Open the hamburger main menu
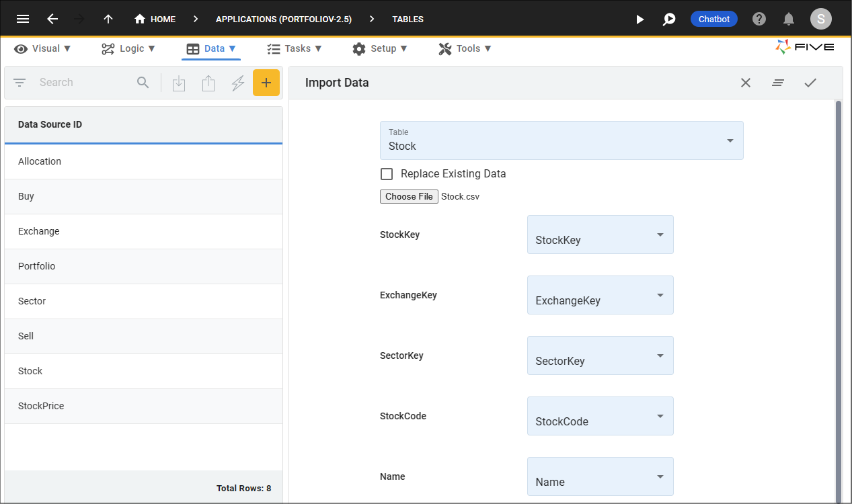The image size is (852, 504). [x=23, y=19]
